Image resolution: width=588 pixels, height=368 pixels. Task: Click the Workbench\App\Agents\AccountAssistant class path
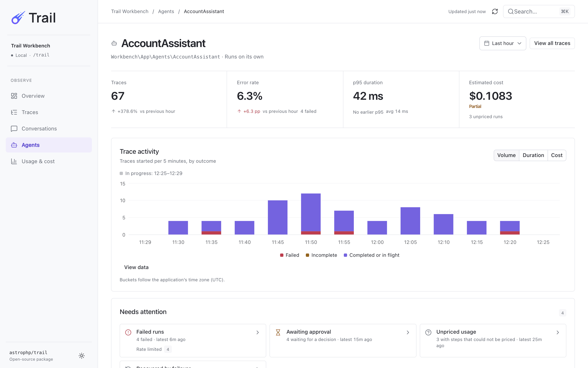click(165, 57)
